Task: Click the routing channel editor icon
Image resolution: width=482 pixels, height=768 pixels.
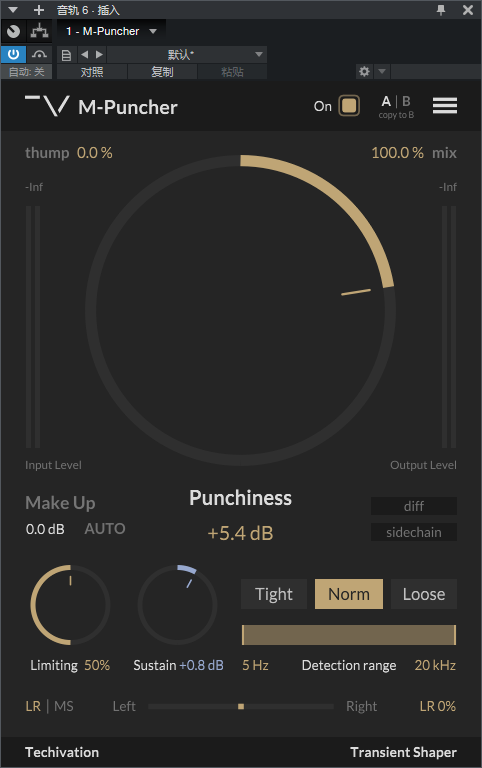Action: [x=39, y=31]
